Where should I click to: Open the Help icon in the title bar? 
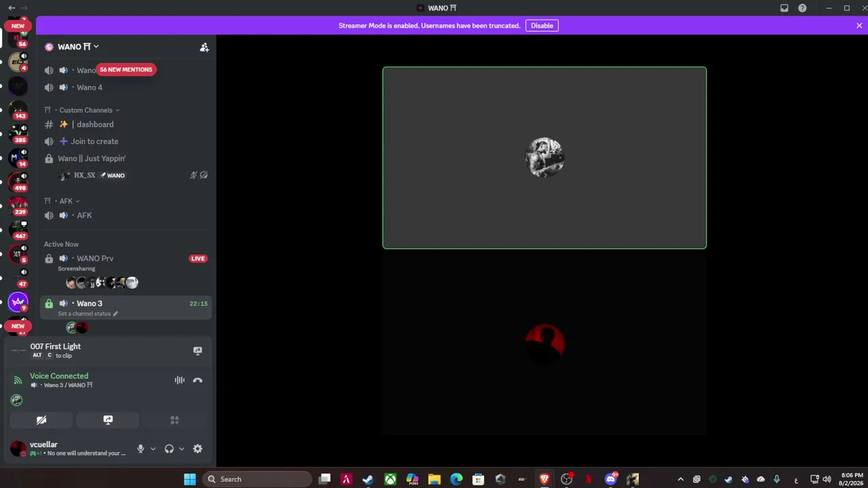click(x=802, y=8)
